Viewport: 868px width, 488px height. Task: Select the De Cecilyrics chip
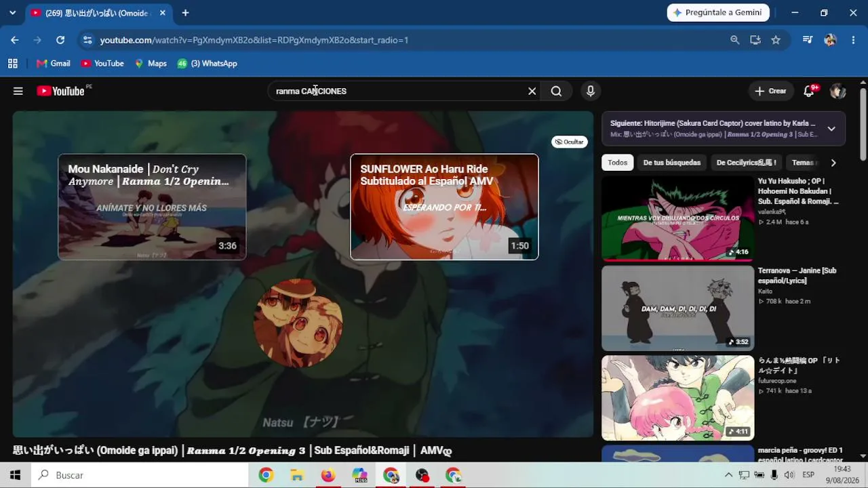[x=747, y=163]
